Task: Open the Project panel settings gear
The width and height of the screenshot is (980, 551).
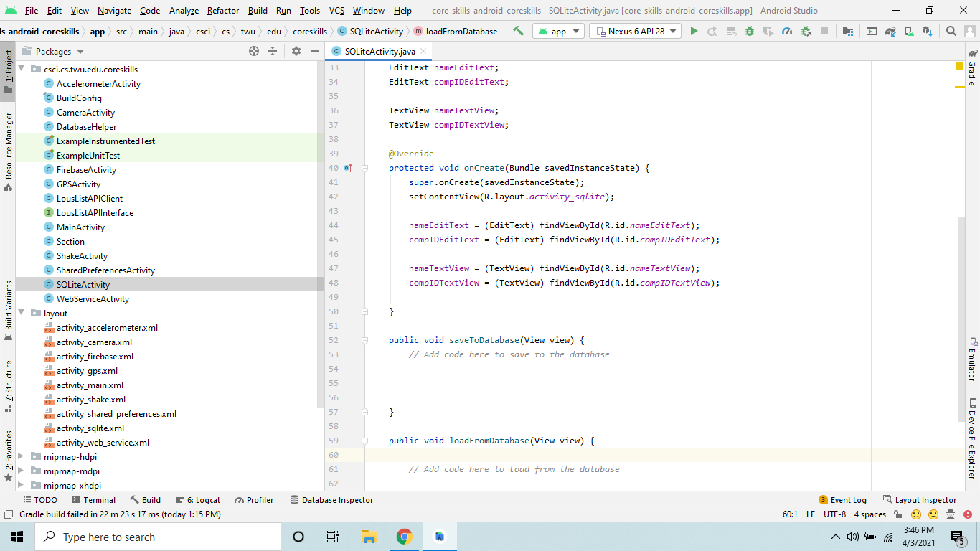Action: click(298, 52)
